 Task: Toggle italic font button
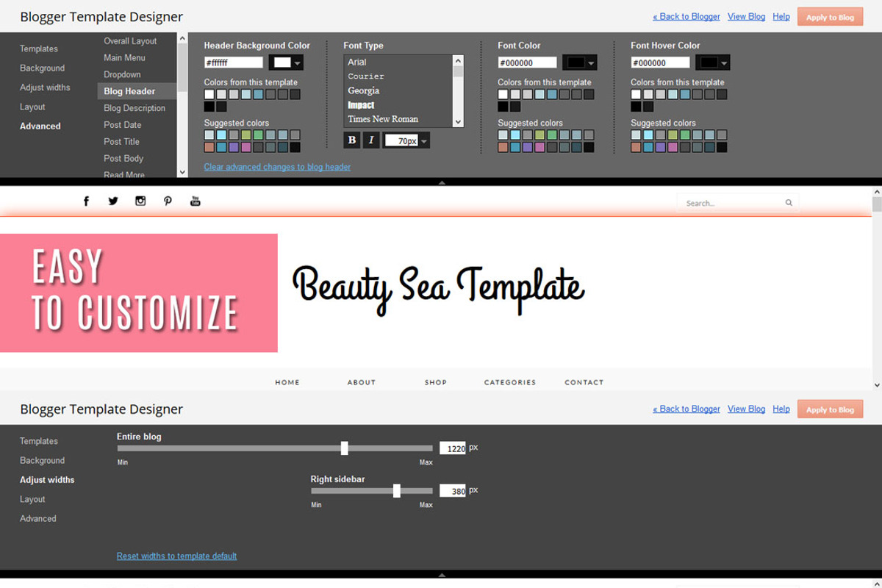(371, 140)
